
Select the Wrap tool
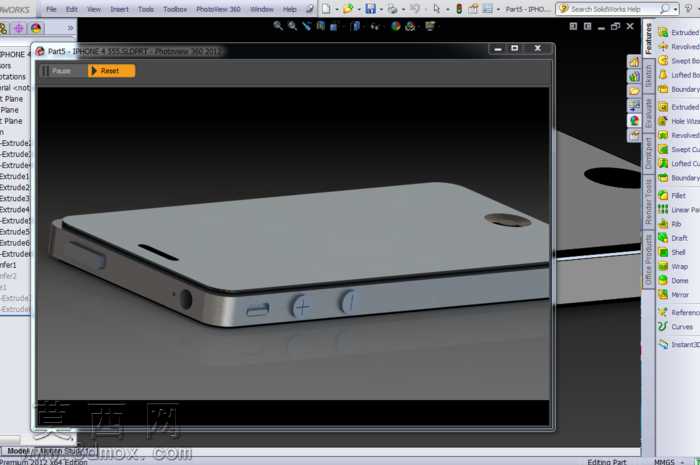tap(673, 266)
